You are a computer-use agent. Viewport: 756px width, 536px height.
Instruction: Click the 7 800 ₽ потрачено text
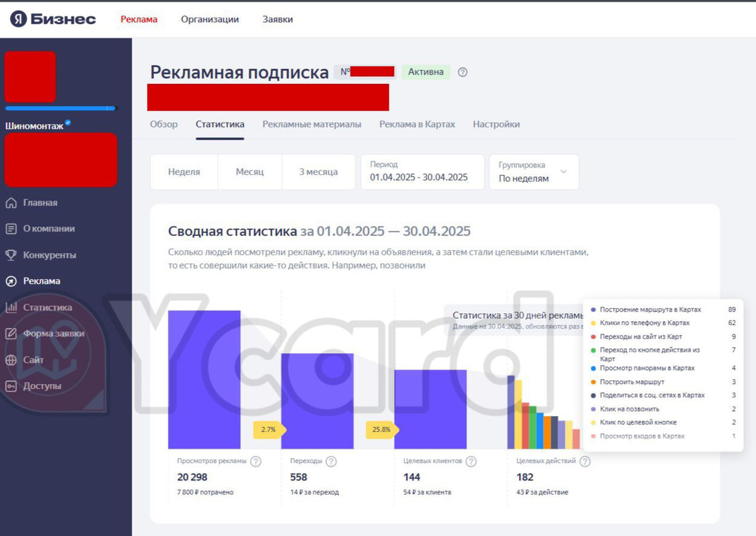205,492
